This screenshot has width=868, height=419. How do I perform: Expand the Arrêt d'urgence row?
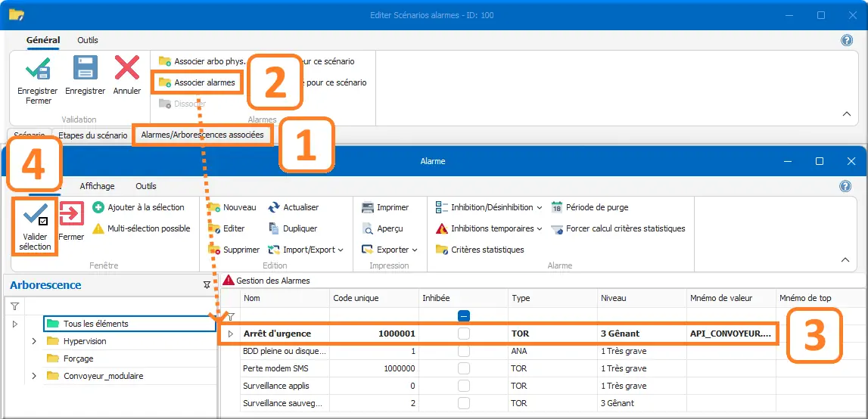(x=231, y=334)
